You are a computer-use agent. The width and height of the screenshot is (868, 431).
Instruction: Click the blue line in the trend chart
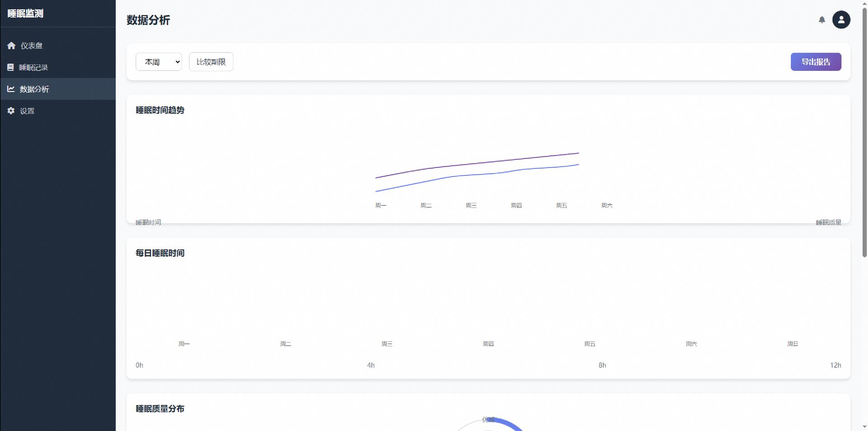pos(477,174)
